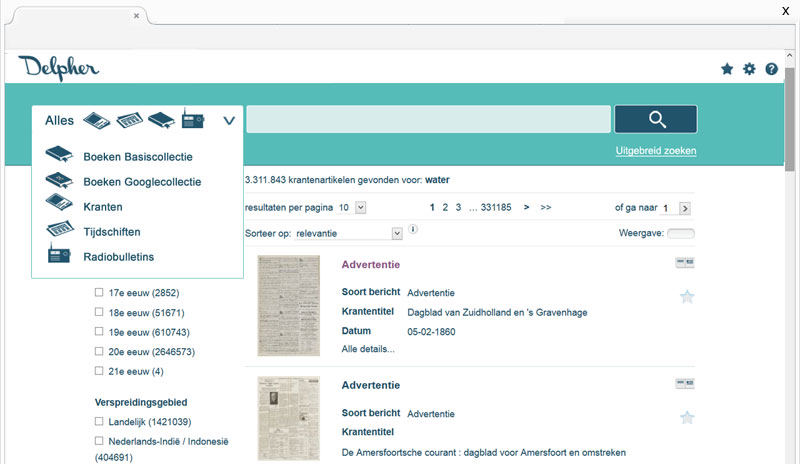The height and width of the screenshot is (464, 800).
Task: Jump to last page double arrow
Action: click(546, 207)
